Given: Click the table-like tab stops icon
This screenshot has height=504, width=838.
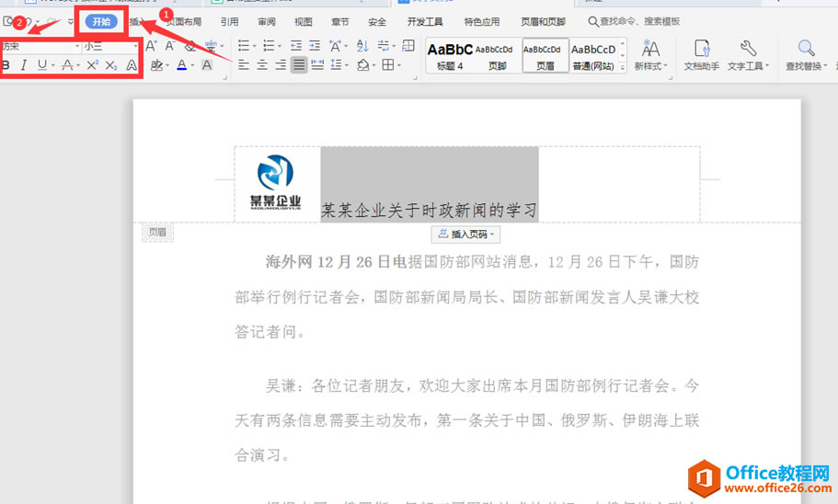Looking at the screenshot, I should (408, 46).
